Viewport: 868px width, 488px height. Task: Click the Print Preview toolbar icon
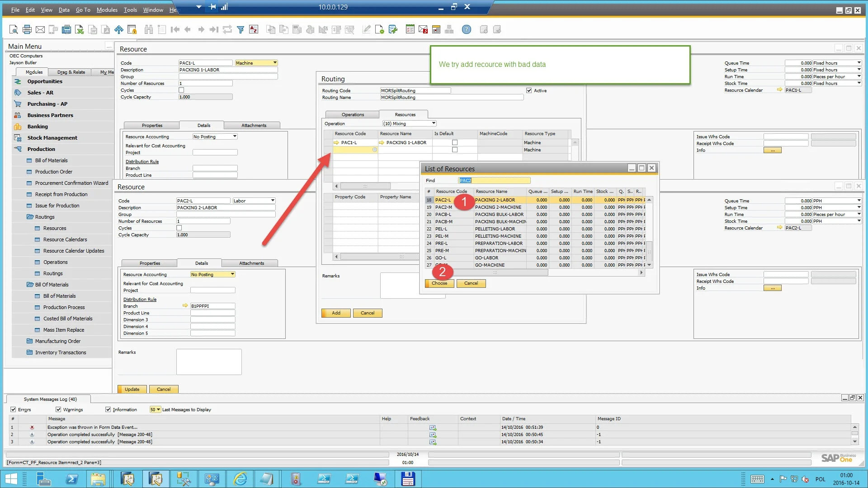point(14,30)
